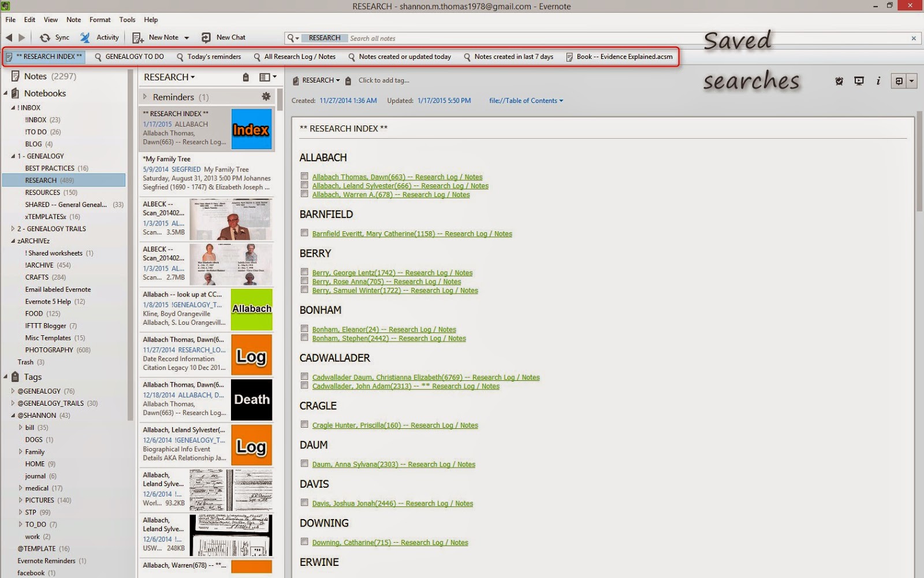Open the *My Family Tree note in the list
Viewport: 924px width, 578px height.
coord(207,173)
